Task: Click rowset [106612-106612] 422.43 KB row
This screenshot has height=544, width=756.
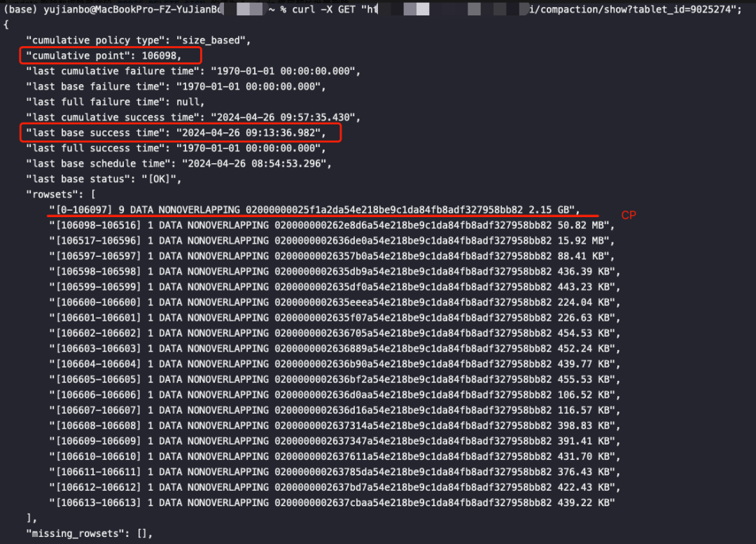Action: [x=335, y=488]
